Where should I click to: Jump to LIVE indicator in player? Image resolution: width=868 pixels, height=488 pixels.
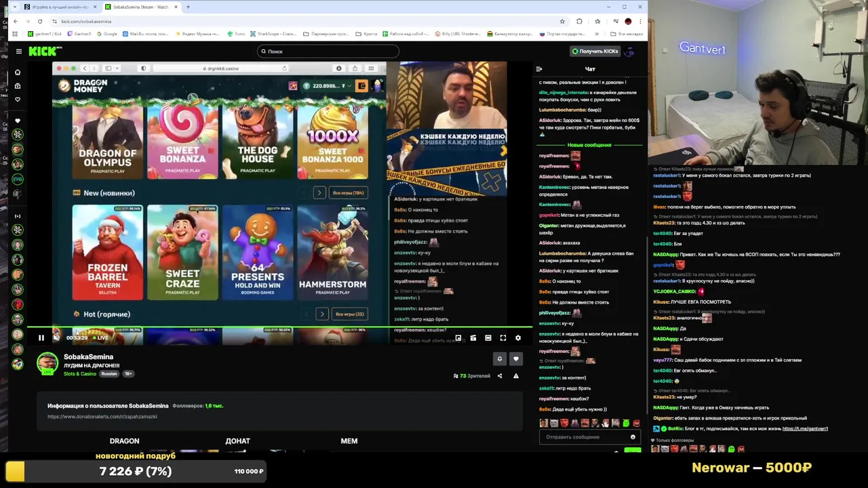(x=100, y=338)
